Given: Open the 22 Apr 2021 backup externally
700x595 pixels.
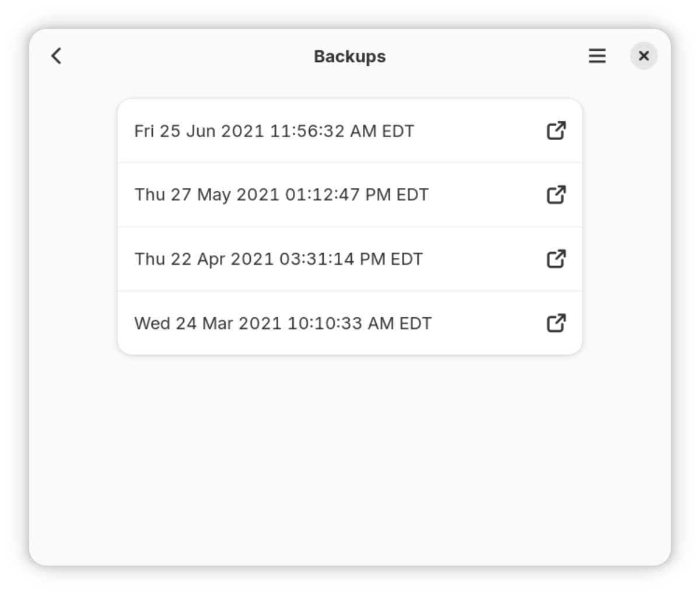Looking at the screenshot, I should 556,259.
